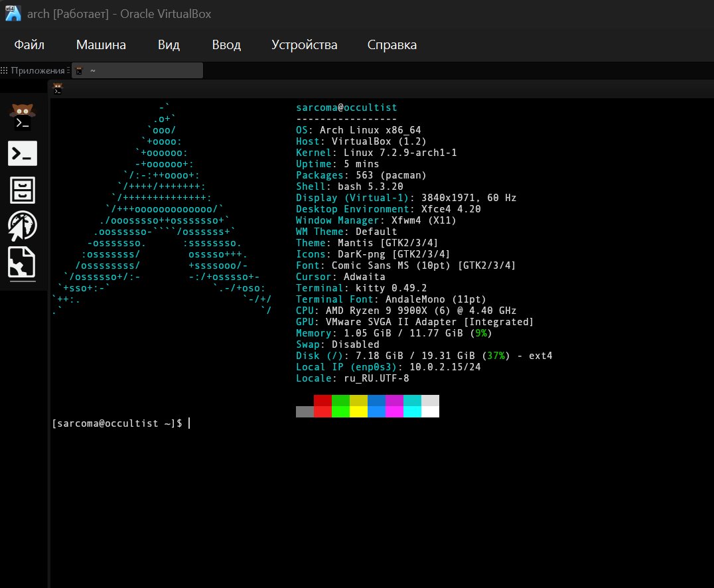The height and width of the screenshot is (588, 714).
Task: Open the Машина menu
Action: coord(101,44)
